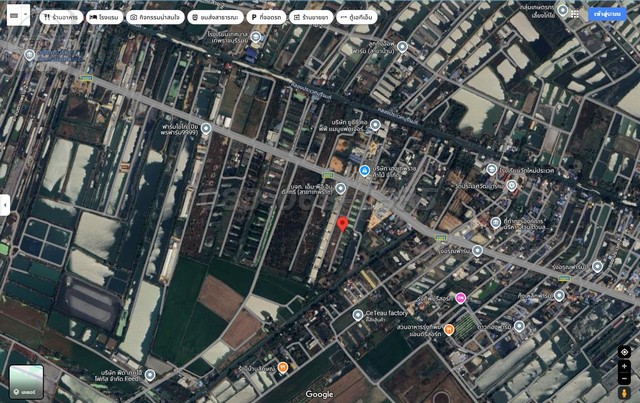Zoom in with the plus button
Screen dimensions: 640x403
[624, 368]
